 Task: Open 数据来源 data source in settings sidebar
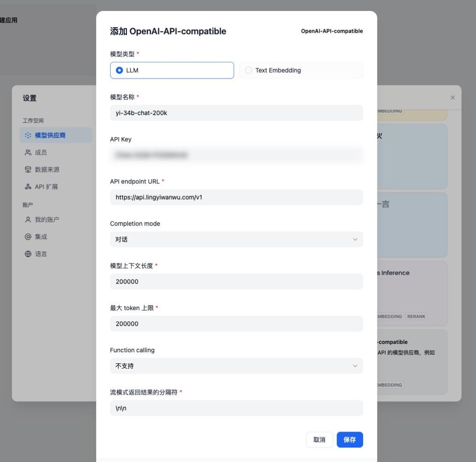click(x=56, y=169)
